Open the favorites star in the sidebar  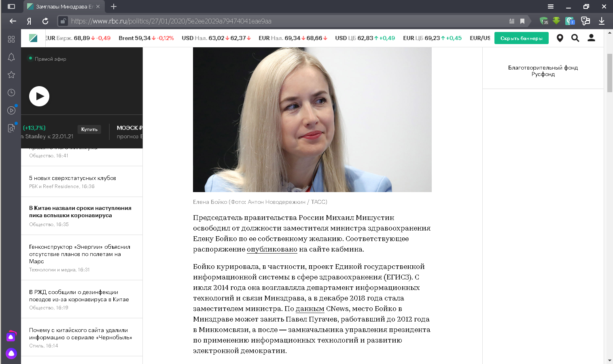(11, 75)
